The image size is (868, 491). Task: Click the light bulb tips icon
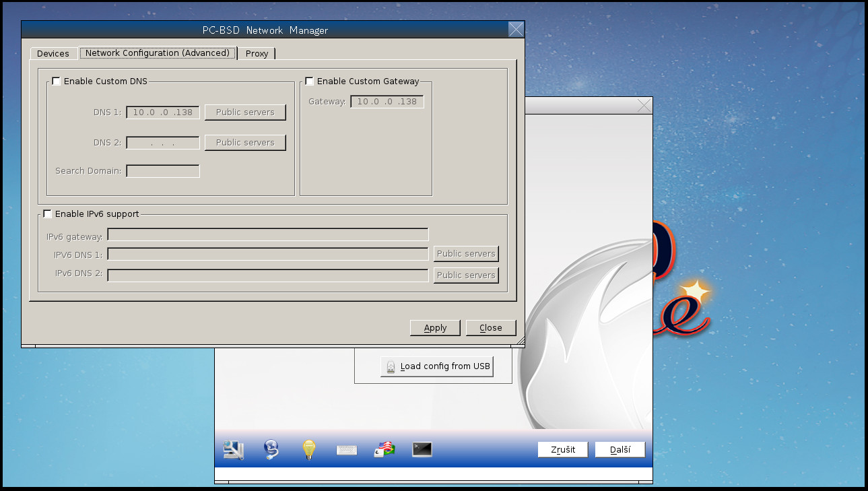pyautogui.click(x=308, y=449)
